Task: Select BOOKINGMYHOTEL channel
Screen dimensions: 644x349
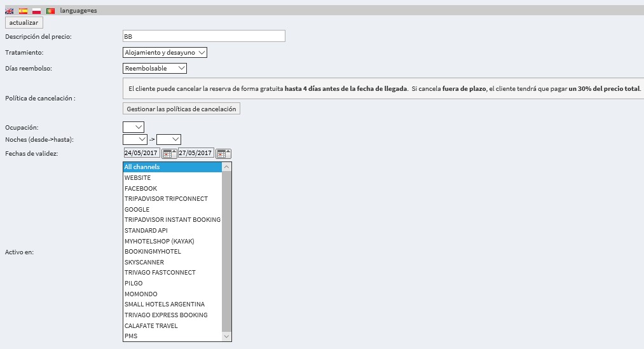Action: (172, 251)
